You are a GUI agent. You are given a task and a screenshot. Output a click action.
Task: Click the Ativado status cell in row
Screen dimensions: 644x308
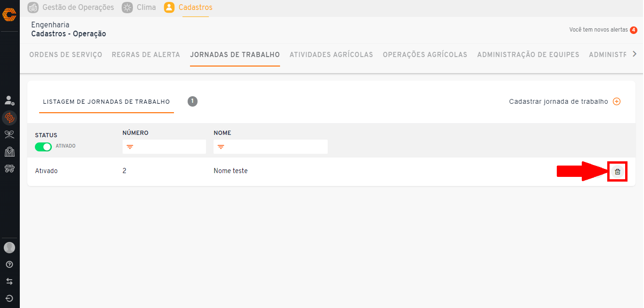pos(46,171)
